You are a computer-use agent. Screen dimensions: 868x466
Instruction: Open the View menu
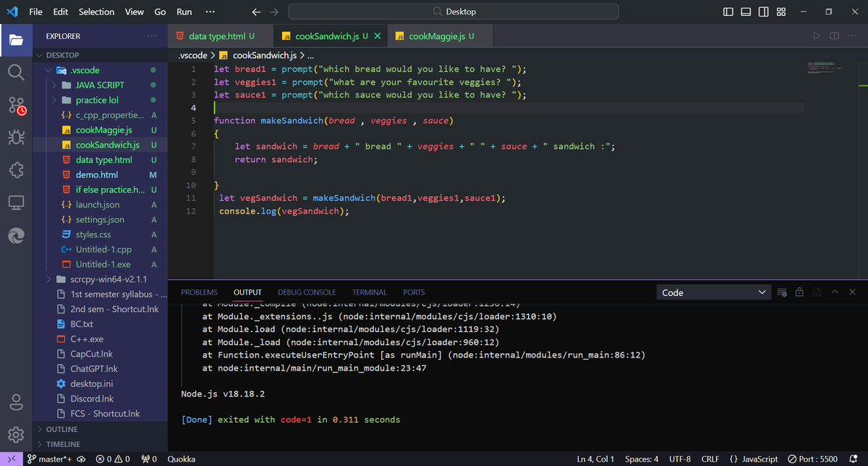click(x=134, y=12)
